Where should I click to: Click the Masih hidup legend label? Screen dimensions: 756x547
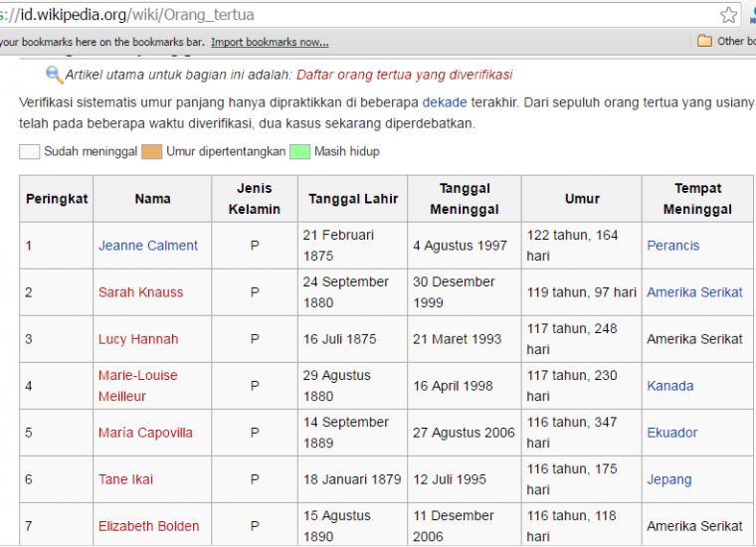point(346,152)
